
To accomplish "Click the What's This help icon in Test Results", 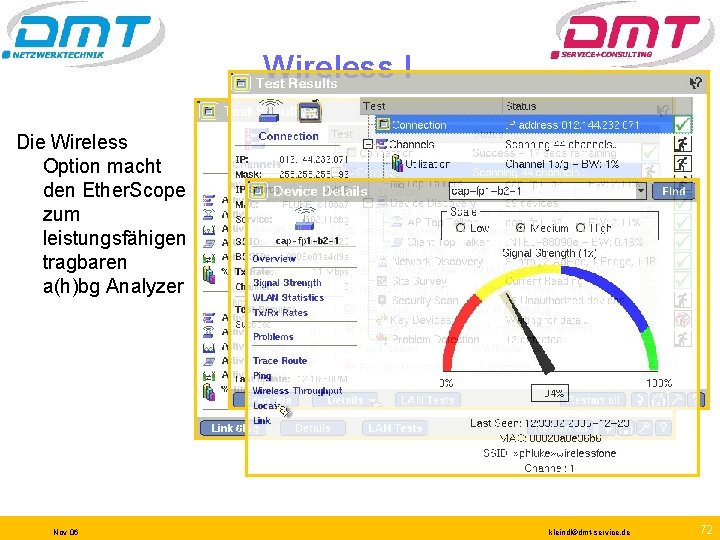I will coord(696,83).
